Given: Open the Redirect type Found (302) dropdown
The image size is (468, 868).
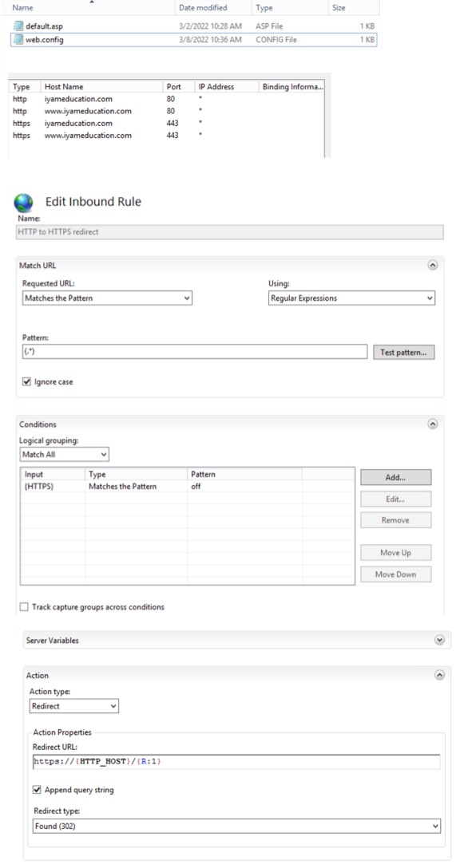Looking at the screenshot, I should pos(237,826).
